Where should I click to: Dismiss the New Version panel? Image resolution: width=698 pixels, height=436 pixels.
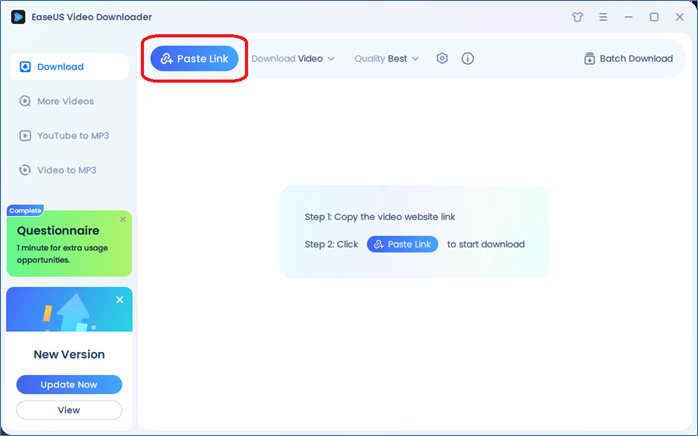coord(120,300)
